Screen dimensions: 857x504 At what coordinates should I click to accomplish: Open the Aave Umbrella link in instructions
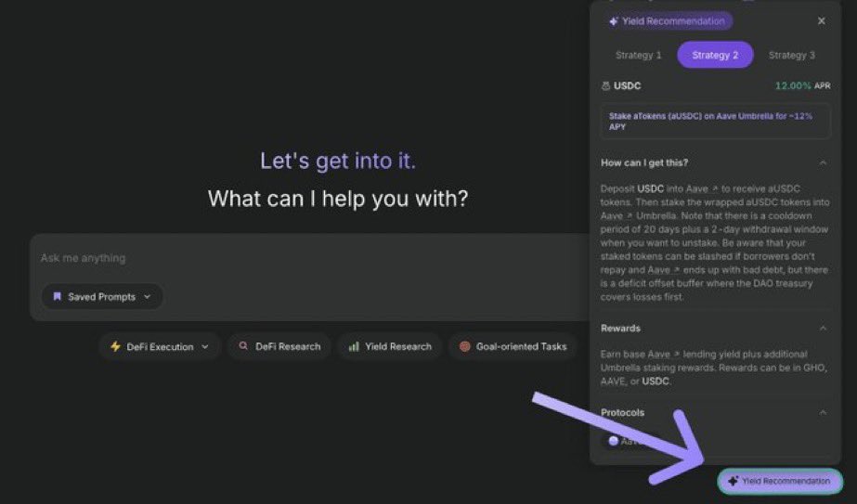click(617, 216)
